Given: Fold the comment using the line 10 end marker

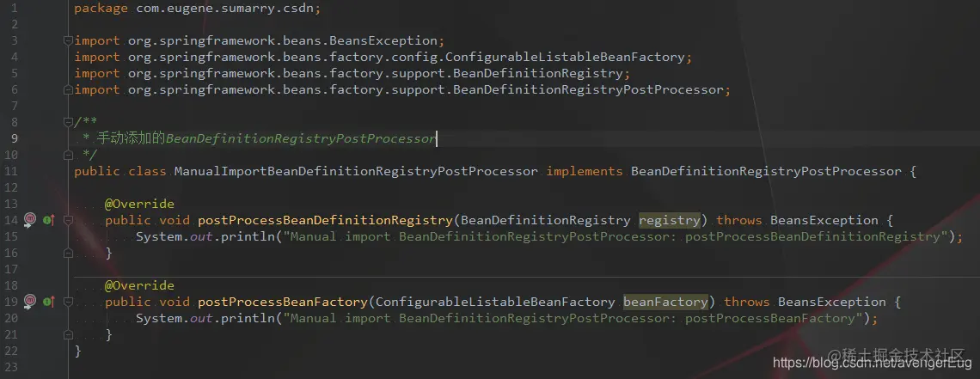Looking at the screenshot, I should (x=68, y=155).
